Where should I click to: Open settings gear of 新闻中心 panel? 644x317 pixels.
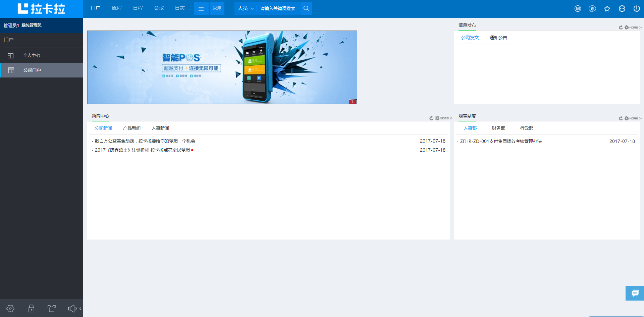[437, 118]
